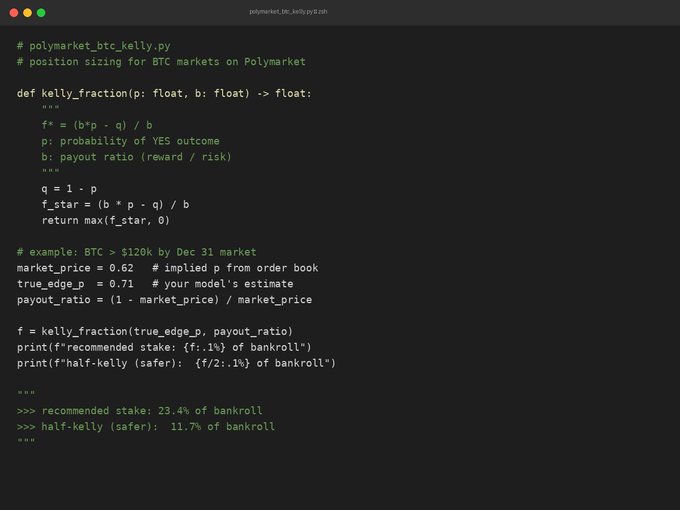This screenshot has width=680, height=510.
Task: Click the comment '# your model's estimate'
Action: point(223,284)
